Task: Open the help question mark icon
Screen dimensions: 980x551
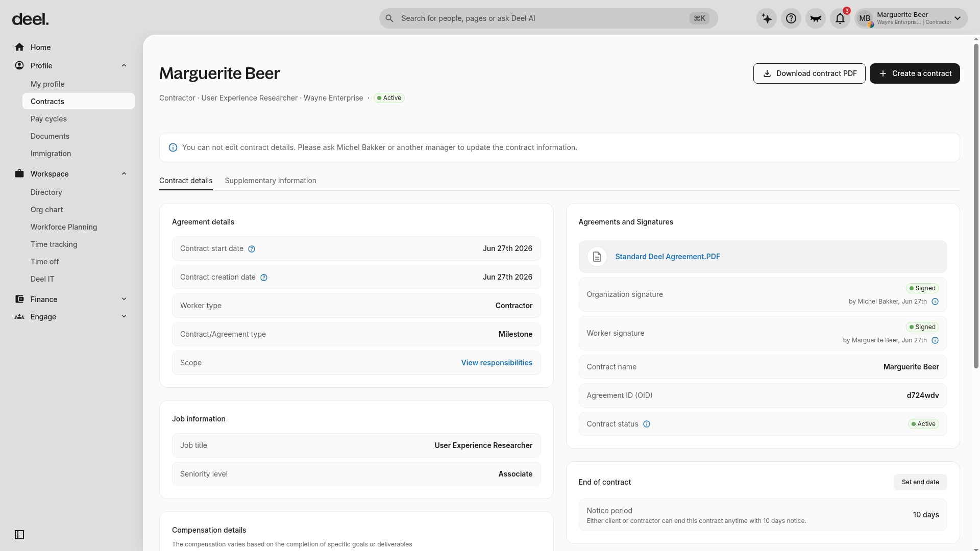Action: click(791, 18)
